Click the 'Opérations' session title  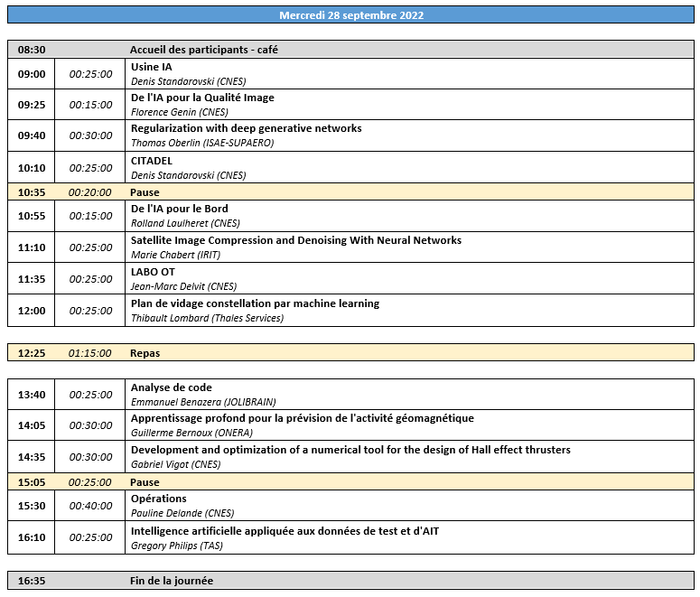(158, 499)
